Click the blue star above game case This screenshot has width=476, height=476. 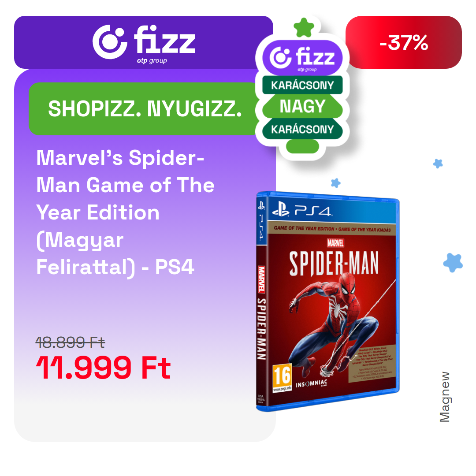click(x=335, y=183)
